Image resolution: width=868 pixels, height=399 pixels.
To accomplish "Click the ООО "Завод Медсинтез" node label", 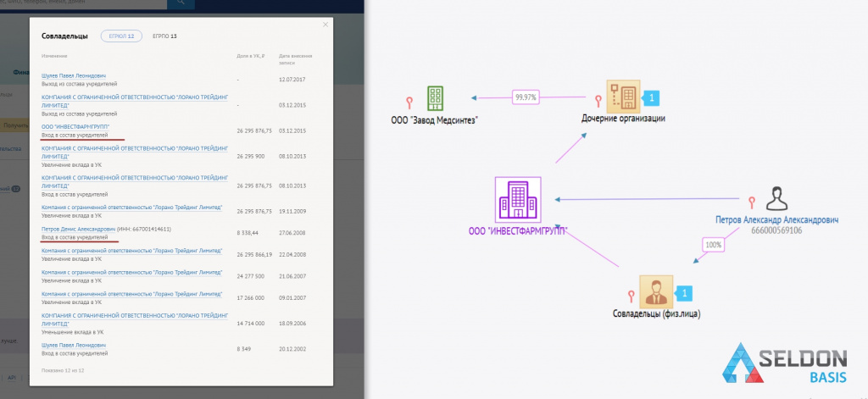I will [434, 120].
